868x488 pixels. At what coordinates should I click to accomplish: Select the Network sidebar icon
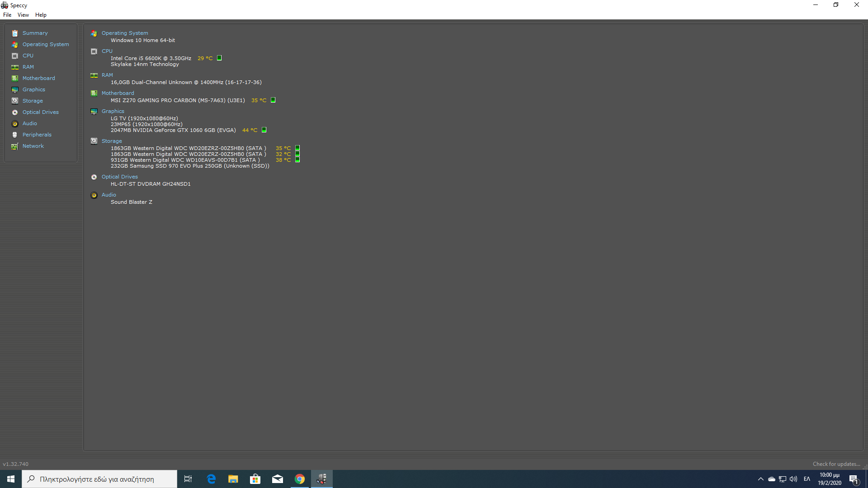coord(15,146)
